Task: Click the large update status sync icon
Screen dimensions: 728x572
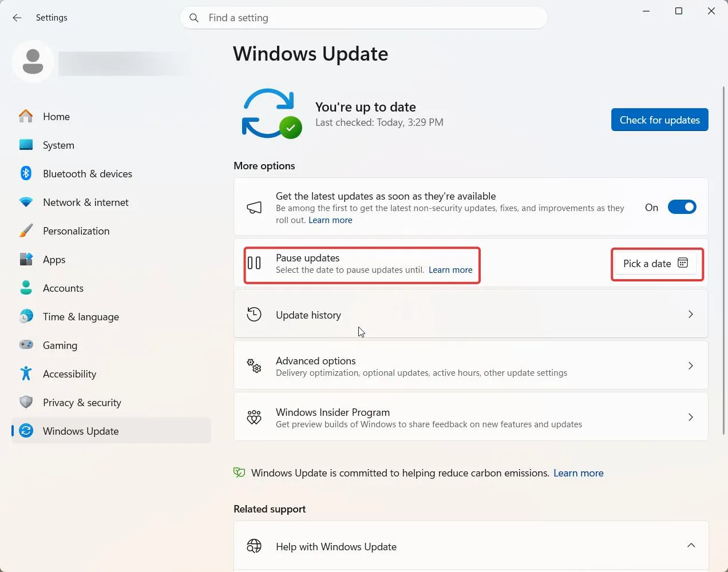Action: 271,114
